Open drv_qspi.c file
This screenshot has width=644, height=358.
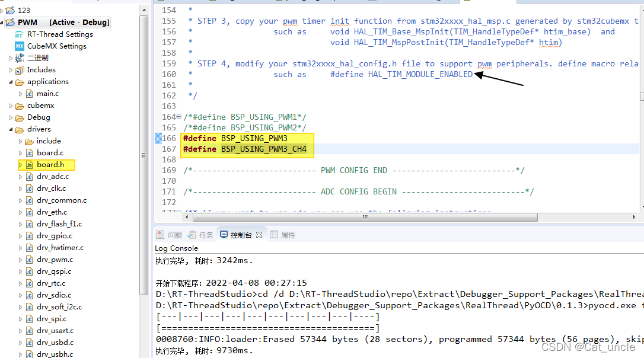click(x=54, y=271)
